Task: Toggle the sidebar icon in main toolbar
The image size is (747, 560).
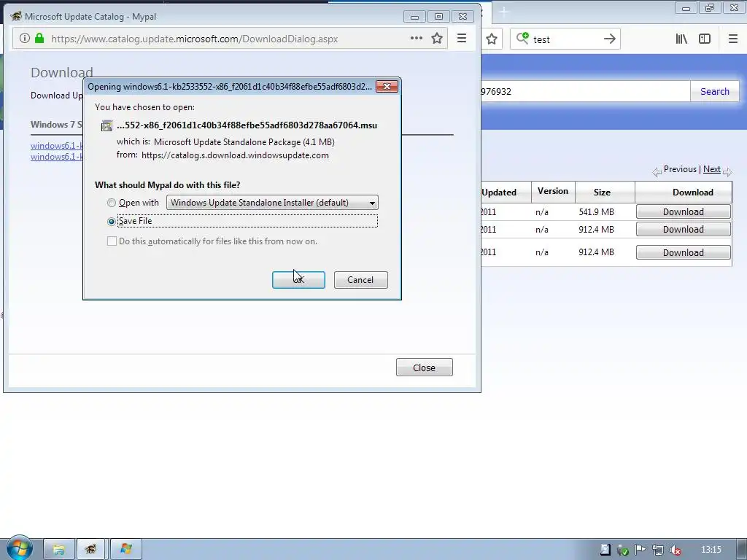Action: (x=705, y=39)
